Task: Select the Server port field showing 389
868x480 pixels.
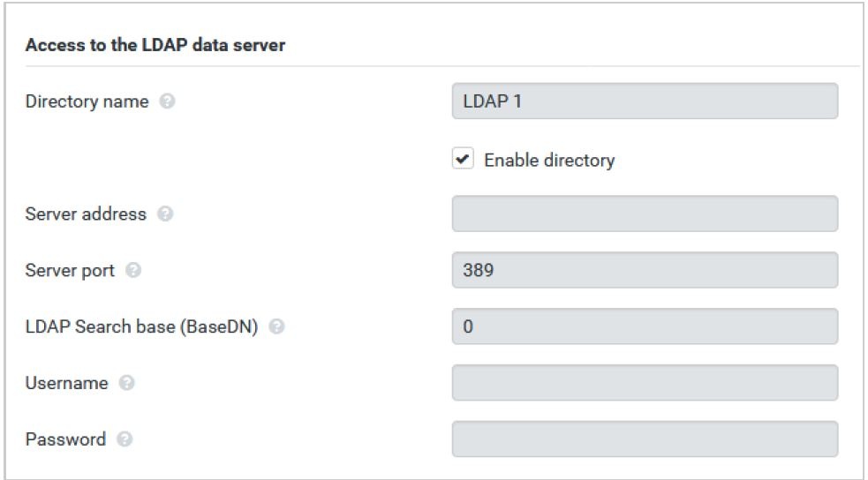Action: pyautogui.click(x=645, y=270)
